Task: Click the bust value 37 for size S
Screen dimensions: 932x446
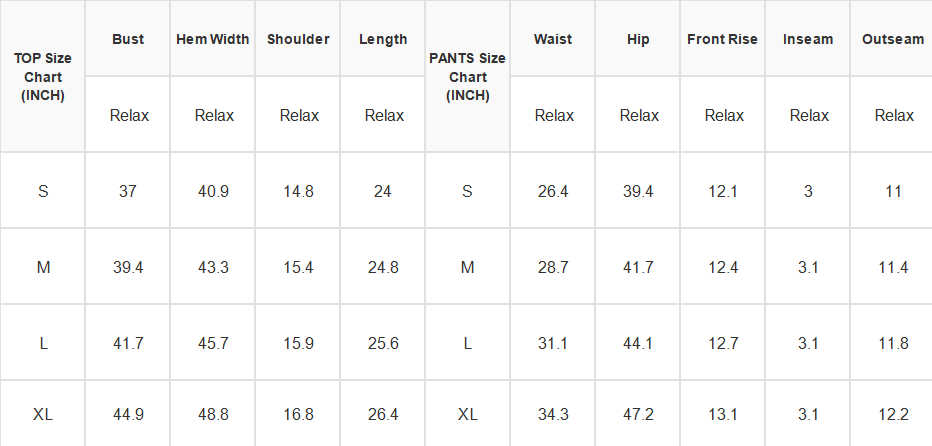Action: tap(128, 191)
